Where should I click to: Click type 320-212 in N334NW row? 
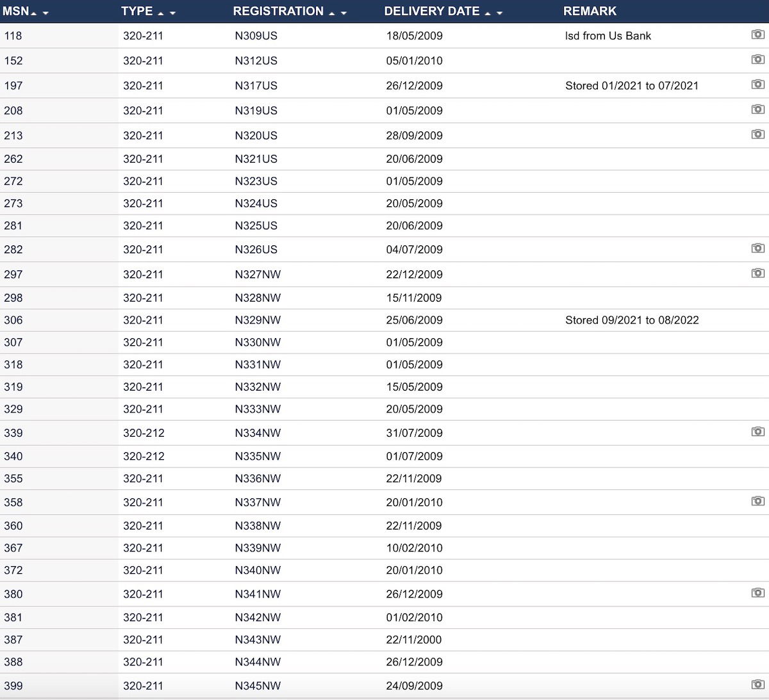click(144, 434)
